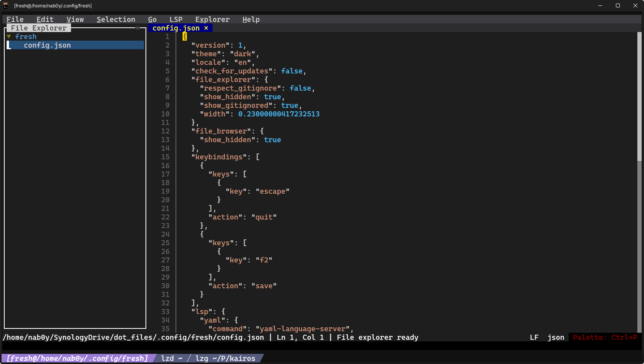644x364 pixels.
Task: Close the config.json editor tab
Action: [x=206, y=28]
